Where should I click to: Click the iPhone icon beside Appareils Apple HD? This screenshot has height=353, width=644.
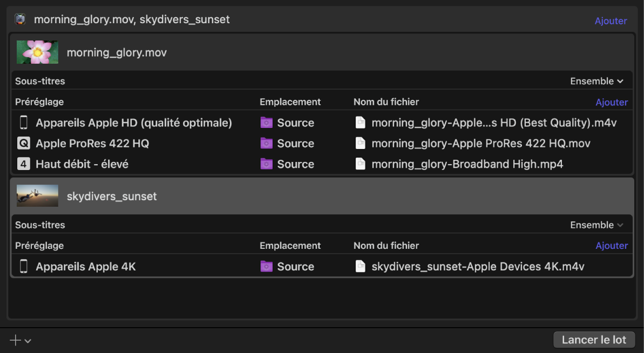pos(24,123)
